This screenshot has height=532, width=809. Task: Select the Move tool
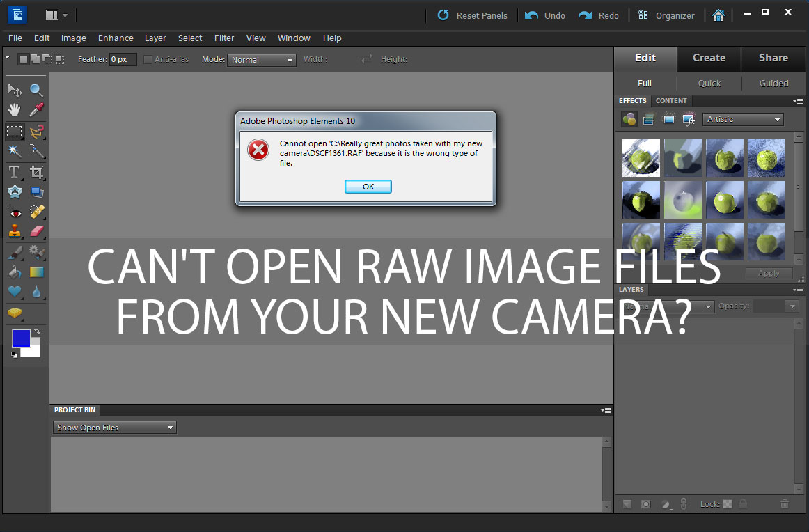(15, 91)
